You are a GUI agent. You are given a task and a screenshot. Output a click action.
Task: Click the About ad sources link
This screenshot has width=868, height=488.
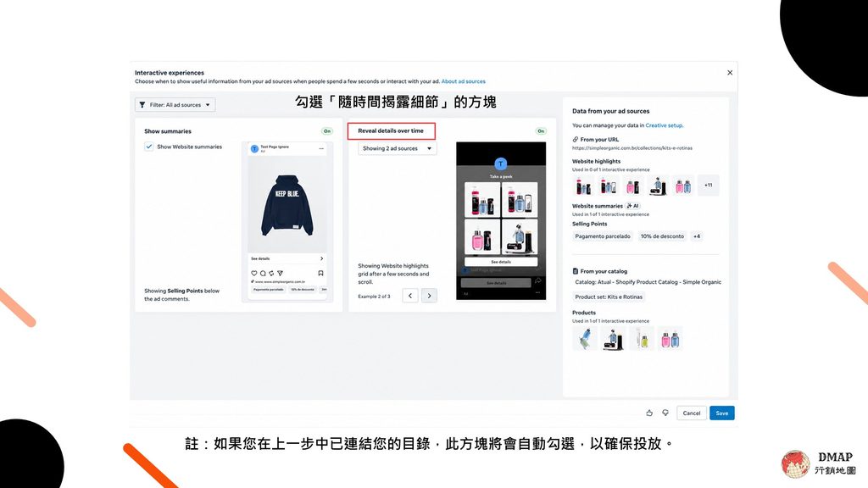tap(464, 81)
